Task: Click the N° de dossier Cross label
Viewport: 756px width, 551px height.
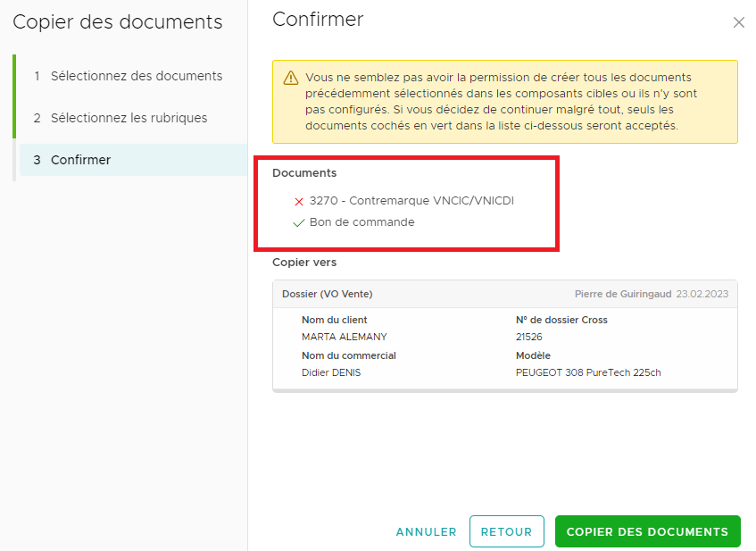Action: coord(561,320)
